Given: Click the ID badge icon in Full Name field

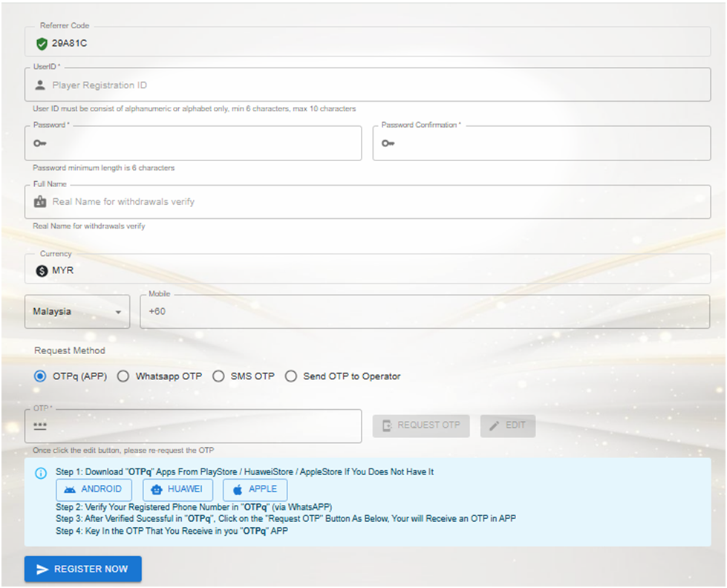Looking at the screenshot, I should click(x=40, y=202).
